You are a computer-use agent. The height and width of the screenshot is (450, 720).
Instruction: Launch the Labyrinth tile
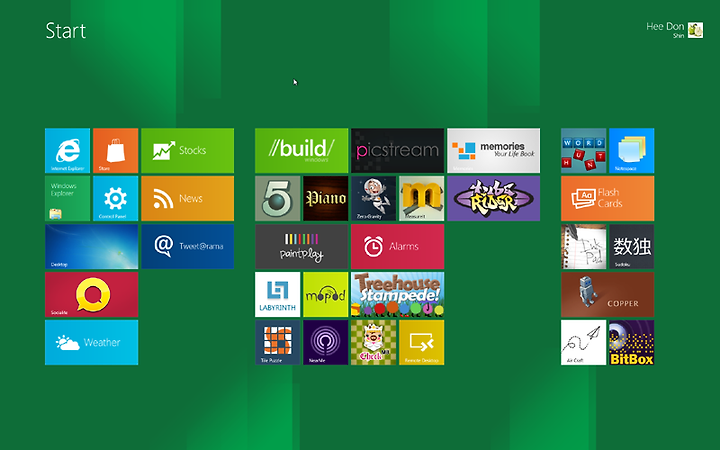pos(278,294)
